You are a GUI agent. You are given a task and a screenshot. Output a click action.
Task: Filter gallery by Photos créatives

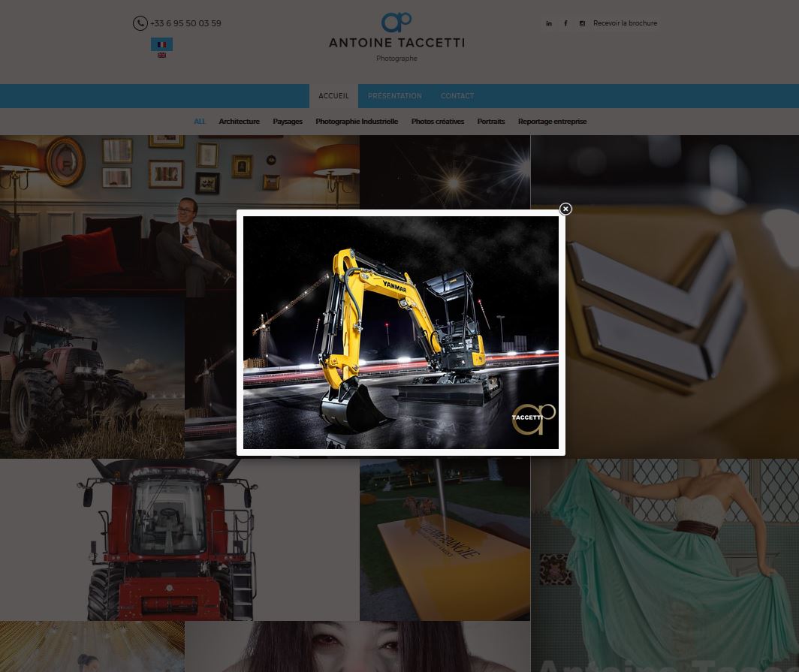tap(438, 121)
